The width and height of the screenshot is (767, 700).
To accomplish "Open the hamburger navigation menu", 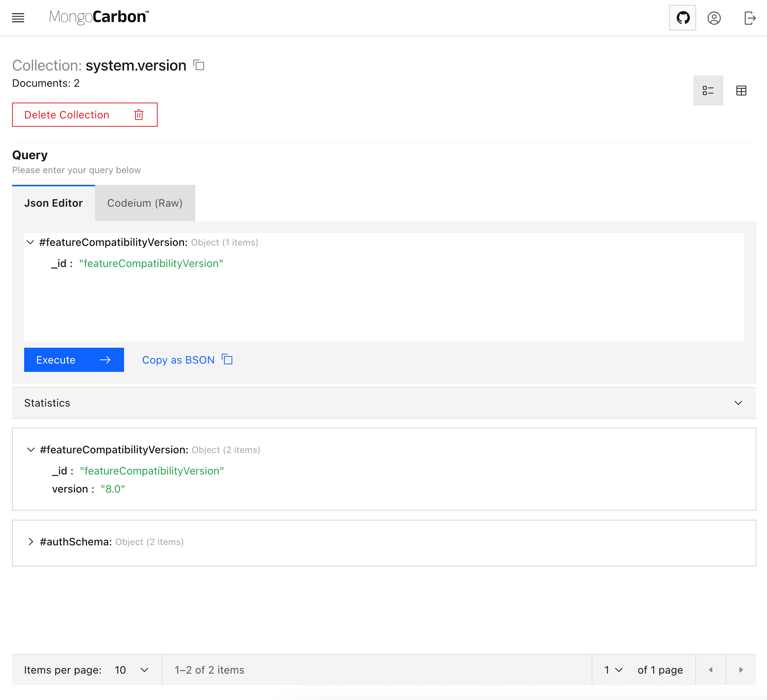I will coord(18,18).
